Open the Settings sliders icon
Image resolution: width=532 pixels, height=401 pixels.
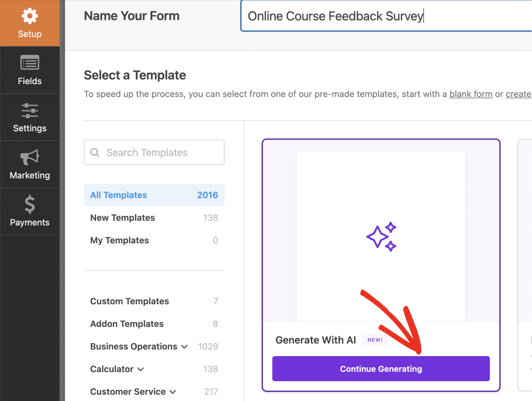tap(30, 111)
